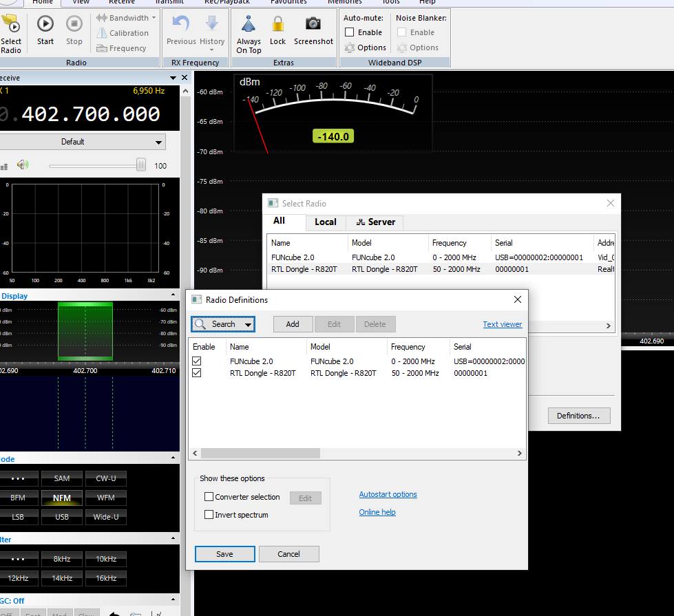Image resolution: width=674 pixels, height=616 pixels.
Task: Click the Lock padlock icon
Action: tap(277, 24)
